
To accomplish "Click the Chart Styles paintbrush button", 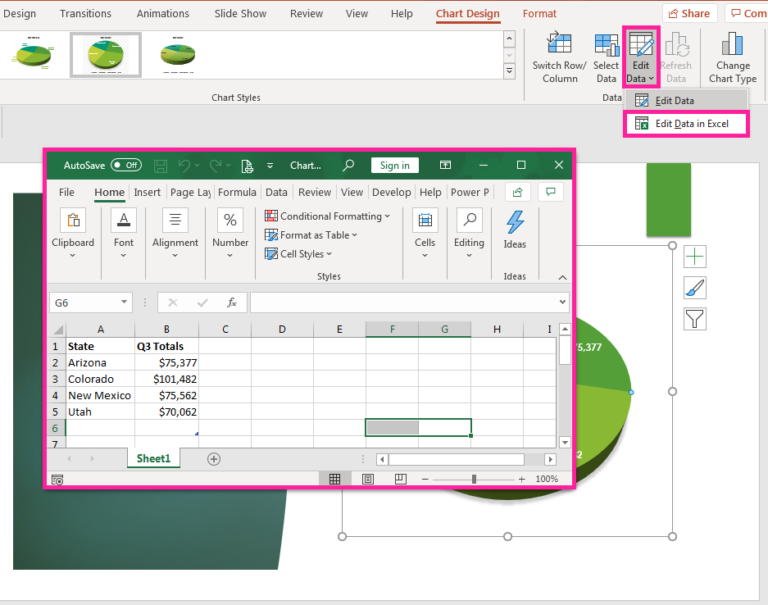I will [x=695, y=288].
